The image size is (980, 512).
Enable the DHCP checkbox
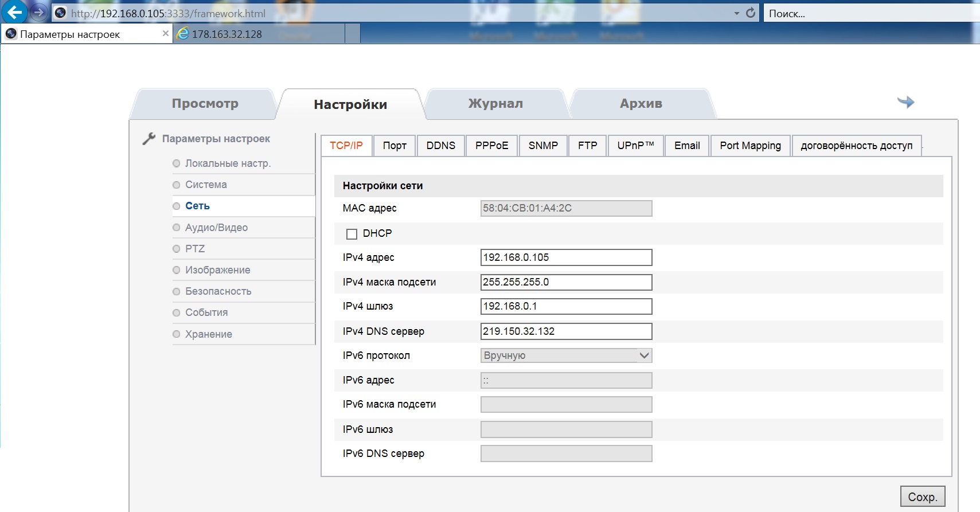pyautogui.click(x=352, y=234)
